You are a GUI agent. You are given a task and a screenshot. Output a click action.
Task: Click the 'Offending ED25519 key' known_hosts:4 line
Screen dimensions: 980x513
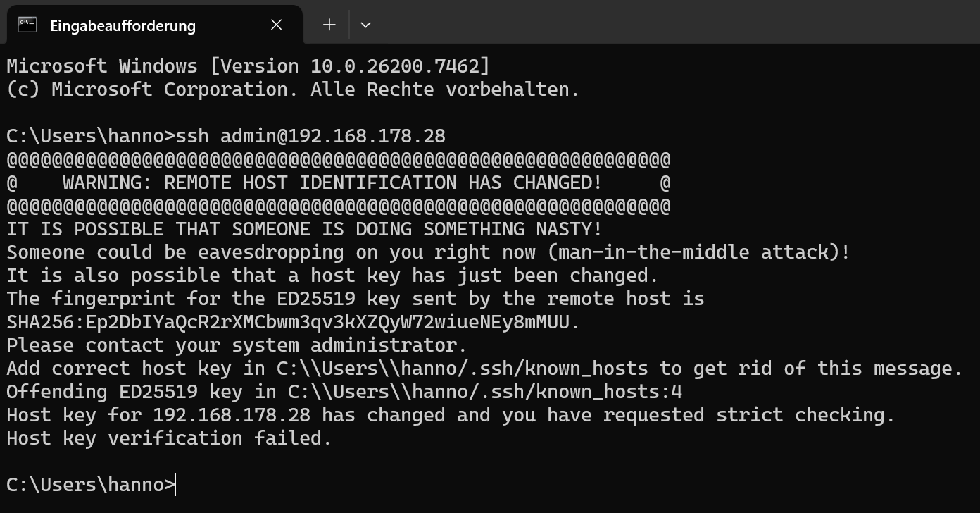tap(344, 392)
